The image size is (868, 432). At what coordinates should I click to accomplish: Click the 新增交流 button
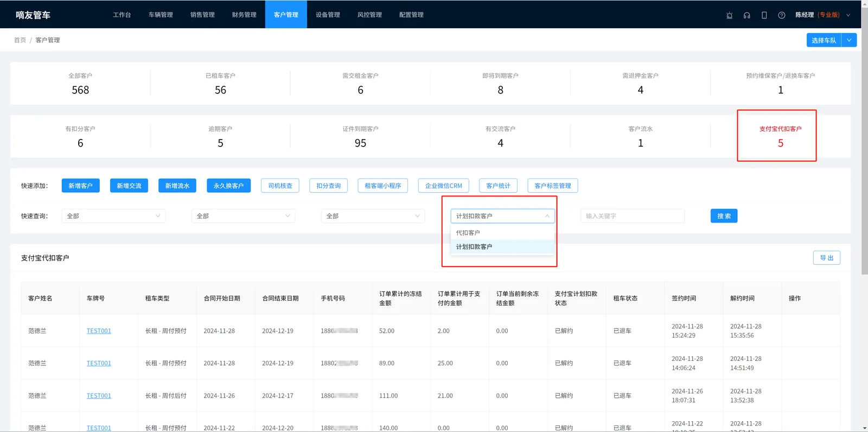click(129, 186)
